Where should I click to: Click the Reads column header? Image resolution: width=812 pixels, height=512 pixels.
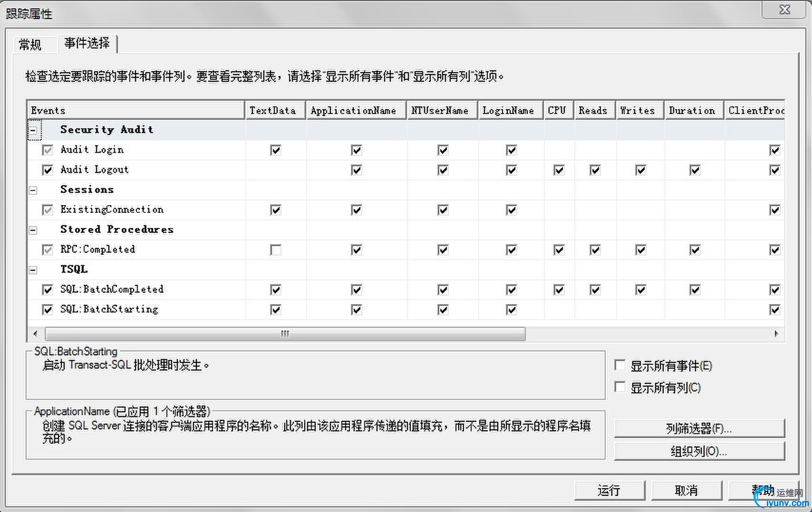[x=595, y=110]
